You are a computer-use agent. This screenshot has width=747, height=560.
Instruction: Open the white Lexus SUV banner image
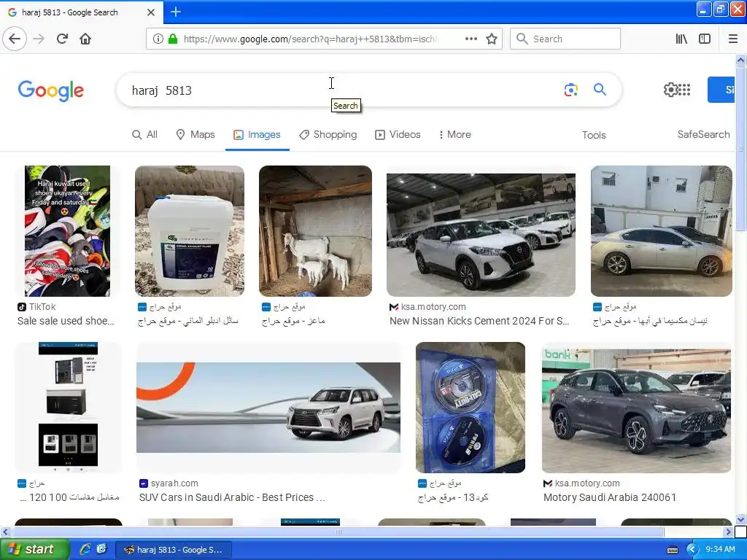(268, 408)
